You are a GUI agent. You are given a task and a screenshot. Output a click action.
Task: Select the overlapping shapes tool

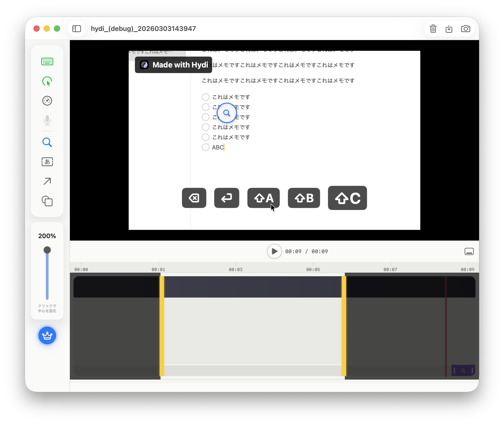[47, 201]
